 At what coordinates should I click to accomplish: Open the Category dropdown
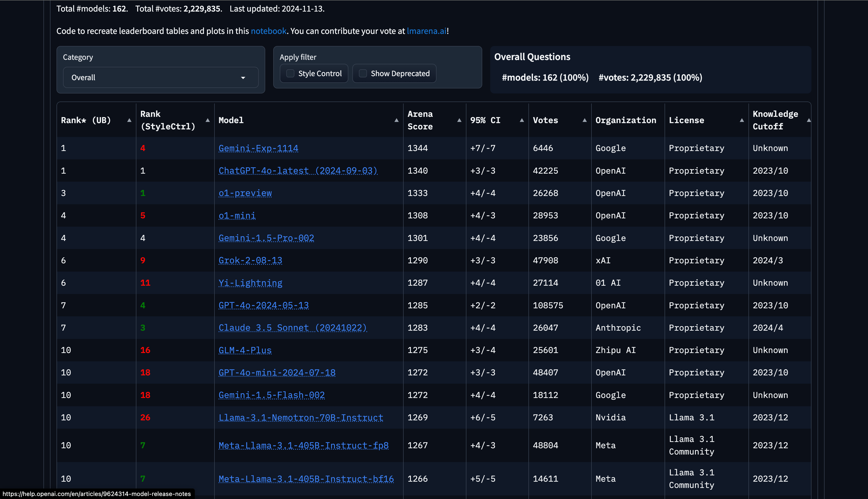tap(160, 77)
